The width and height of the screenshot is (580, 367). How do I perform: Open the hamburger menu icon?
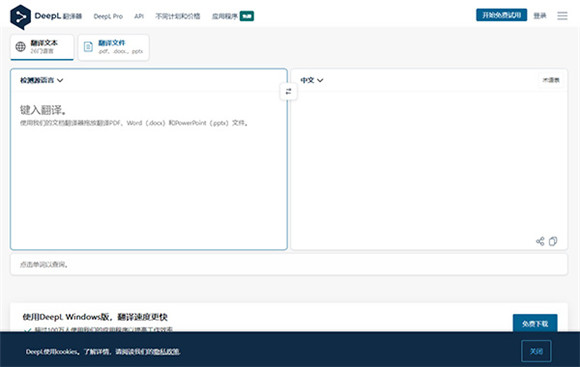pos(562,16)
